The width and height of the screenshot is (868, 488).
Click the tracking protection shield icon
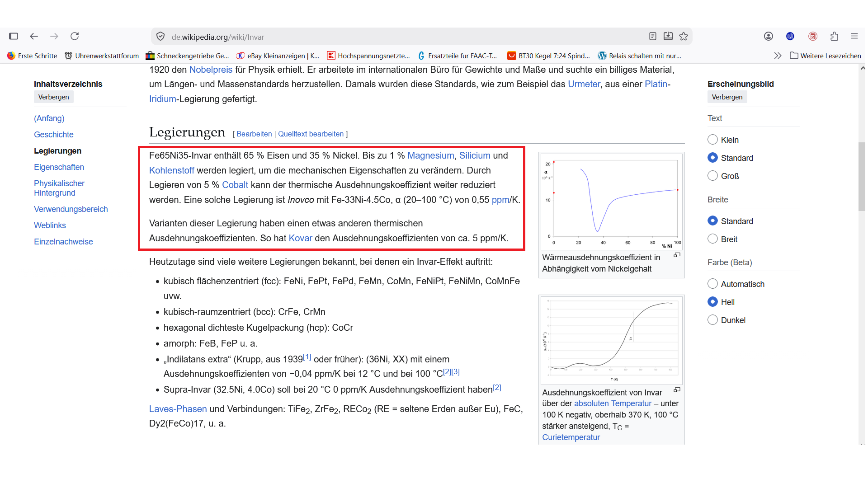tap(160, 37)
